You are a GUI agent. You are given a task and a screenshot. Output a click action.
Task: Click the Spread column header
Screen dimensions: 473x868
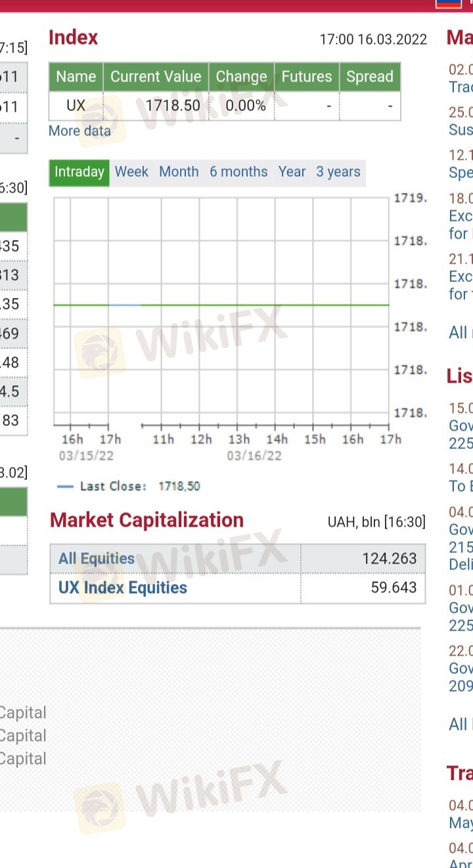(x=370, y=77)
